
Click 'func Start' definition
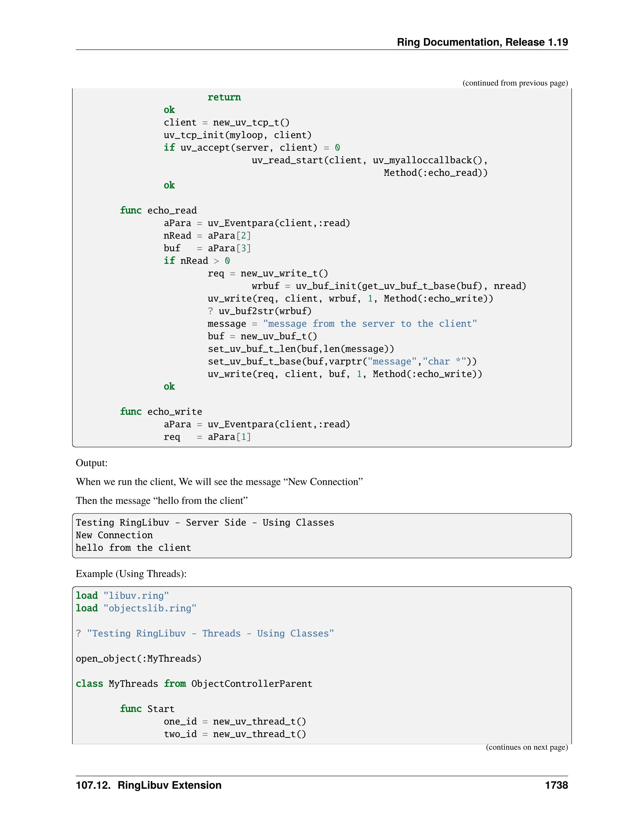[147, 709]
